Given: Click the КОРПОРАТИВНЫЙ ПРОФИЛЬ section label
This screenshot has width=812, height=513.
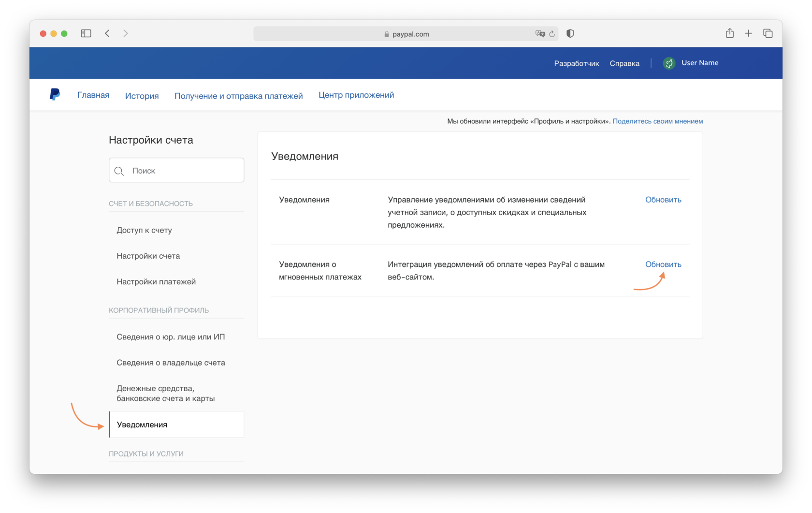Looking at the screenshot, I should coord(159,310).
